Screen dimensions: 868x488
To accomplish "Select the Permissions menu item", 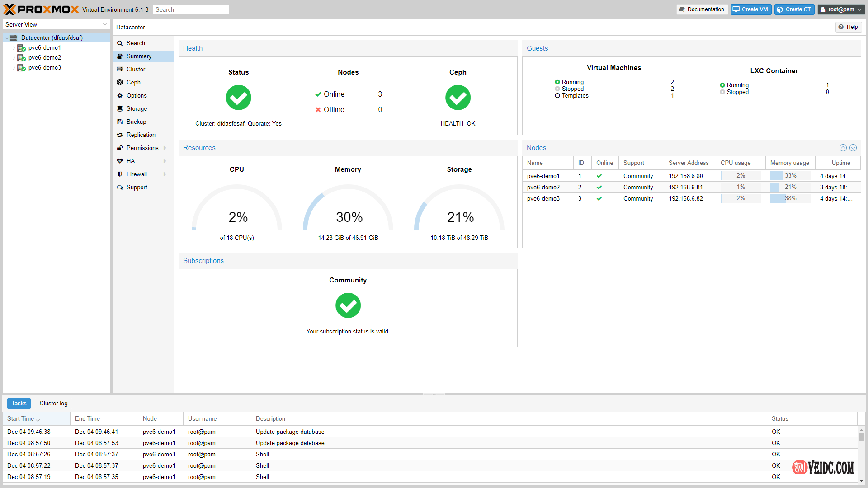I will pyautogui.click(x=142, y=148).
